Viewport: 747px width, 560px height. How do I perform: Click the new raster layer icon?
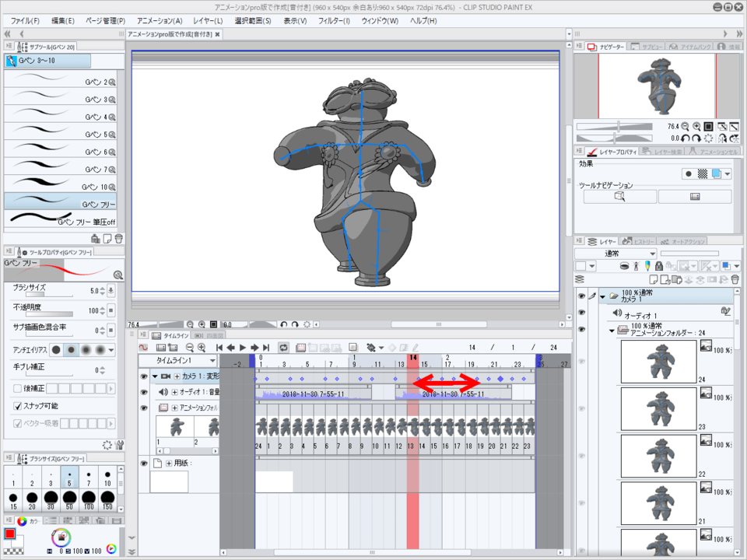tap(654, 279)
